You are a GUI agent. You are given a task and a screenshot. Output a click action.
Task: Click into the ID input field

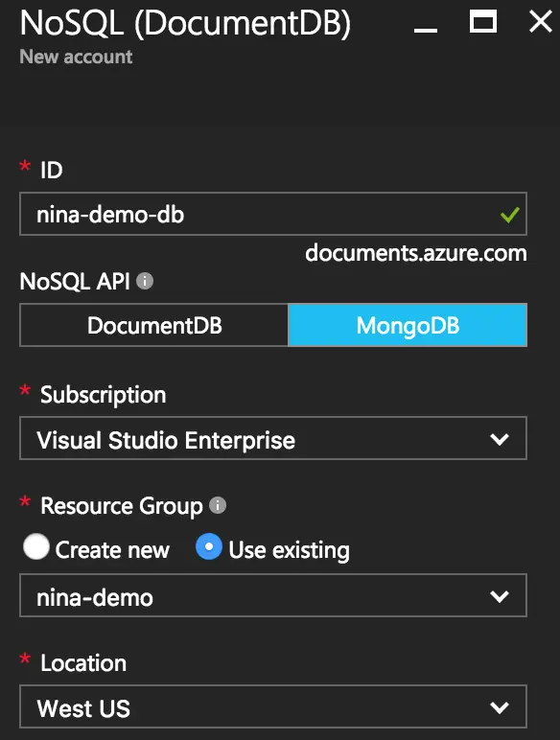click(273, 214)
